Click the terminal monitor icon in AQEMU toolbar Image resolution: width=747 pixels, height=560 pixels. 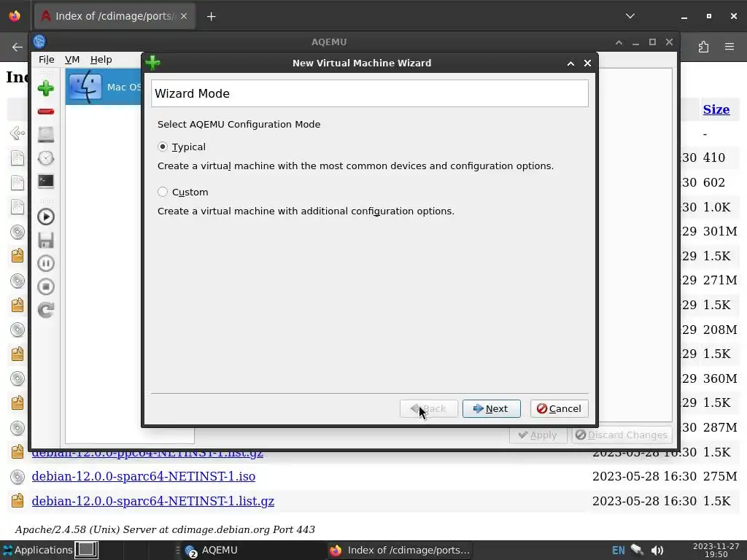tap(46, 182)
